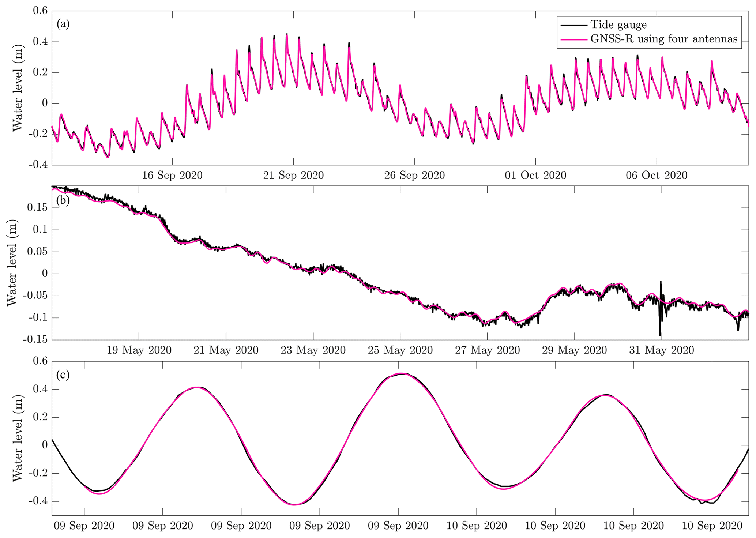The image size is (756, 538).
Task: Click the panel (c) label
Action: point(63,375)
